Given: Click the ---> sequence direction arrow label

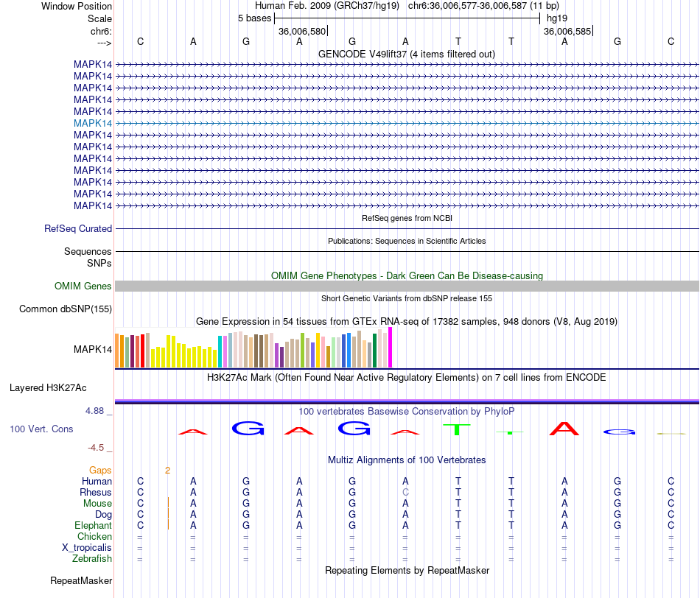Looking at the screenshot, I should 104,43.
